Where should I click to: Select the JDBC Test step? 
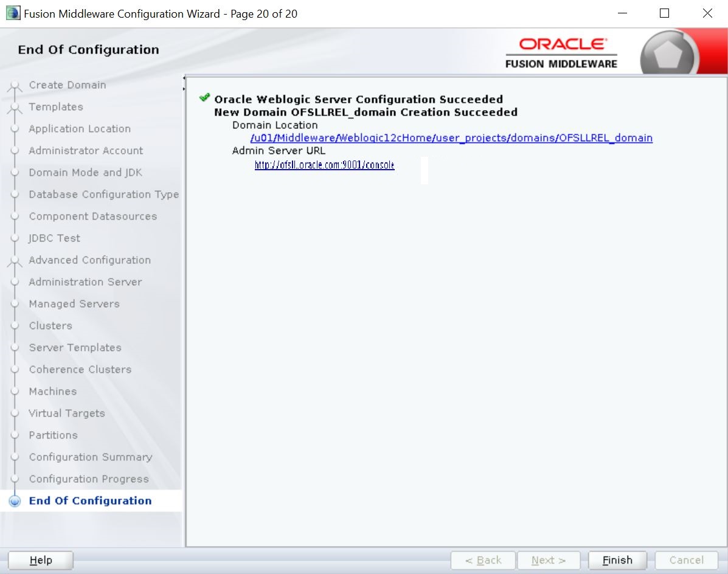point(54,238)
